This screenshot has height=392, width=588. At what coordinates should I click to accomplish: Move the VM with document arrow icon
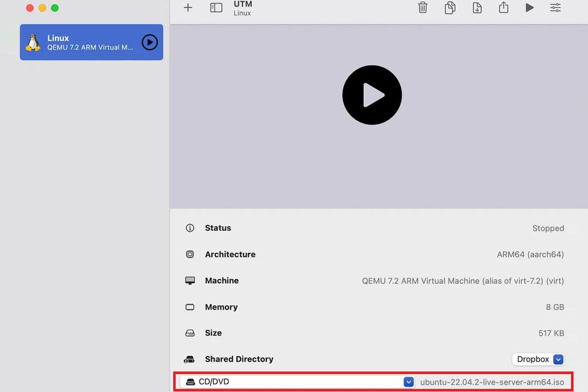[x=477, y=8]
